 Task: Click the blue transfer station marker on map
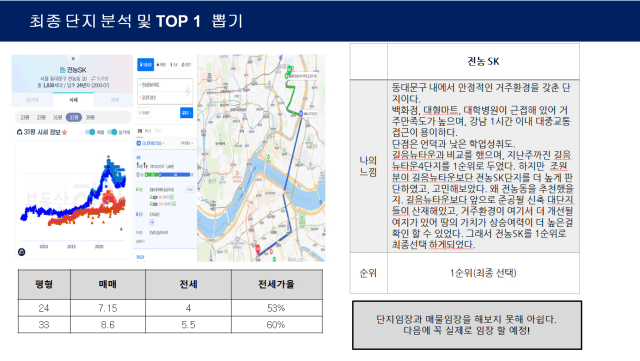point(301,113)
